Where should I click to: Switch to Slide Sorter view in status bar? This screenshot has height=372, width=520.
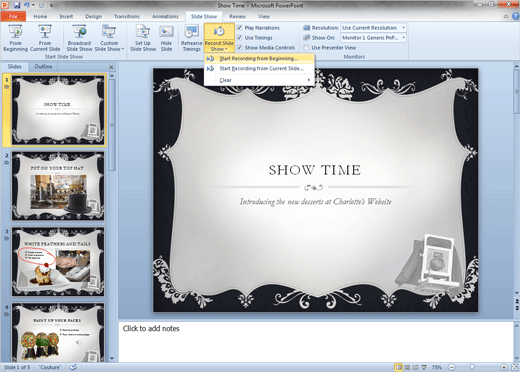click(x=407, y=367)
